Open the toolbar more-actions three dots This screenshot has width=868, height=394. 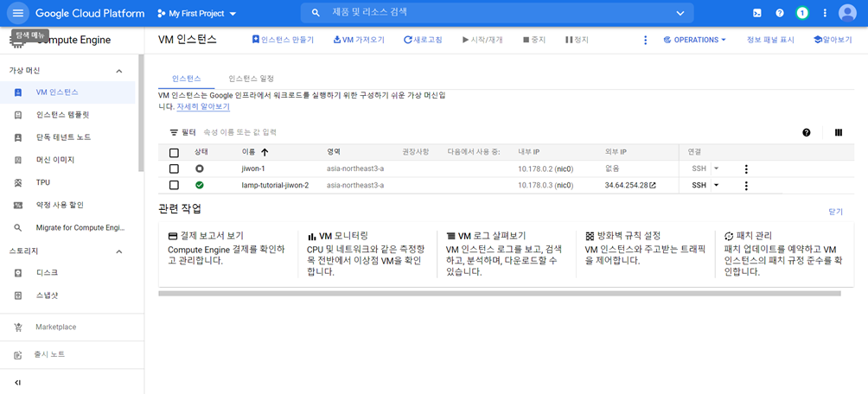[645, 40]
